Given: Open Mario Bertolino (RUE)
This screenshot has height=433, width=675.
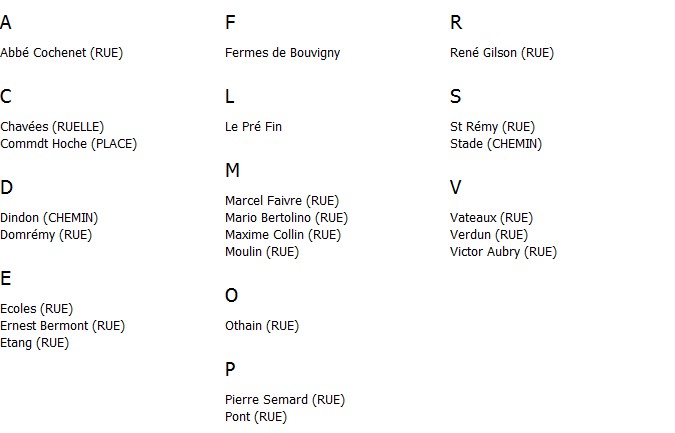Looking at the screenshot, I should click(x=286, y=218).
